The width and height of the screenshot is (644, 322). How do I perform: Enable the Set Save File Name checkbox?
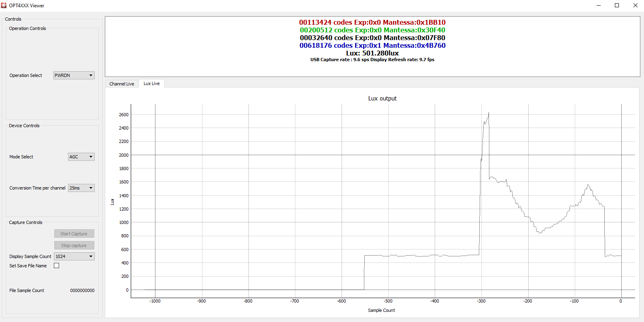coord(57,266)
